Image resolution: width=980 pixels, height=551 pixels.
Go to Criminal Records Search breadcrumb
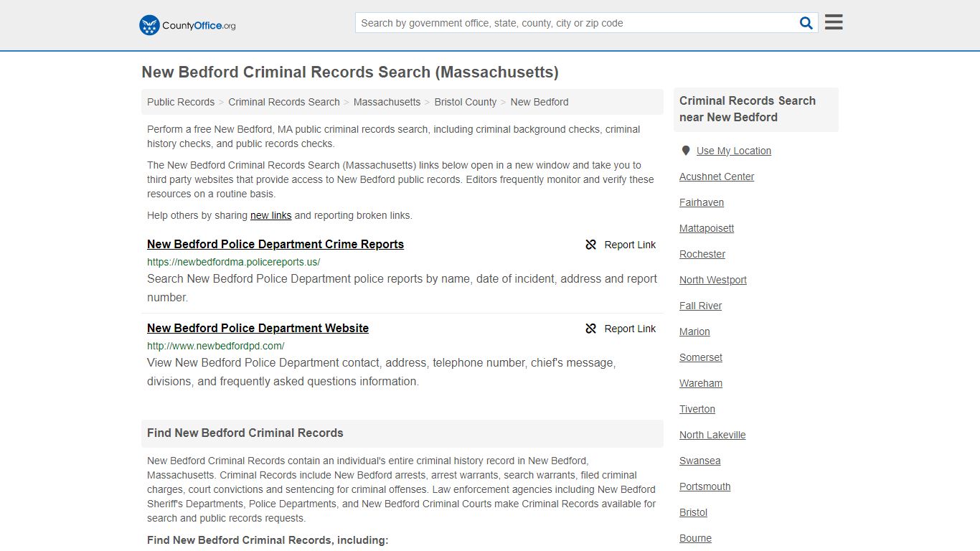[284, 102]
